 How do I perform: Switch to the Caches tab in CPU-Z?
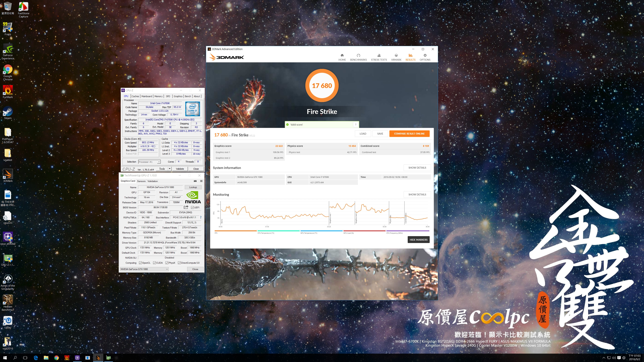pos(135,96)
